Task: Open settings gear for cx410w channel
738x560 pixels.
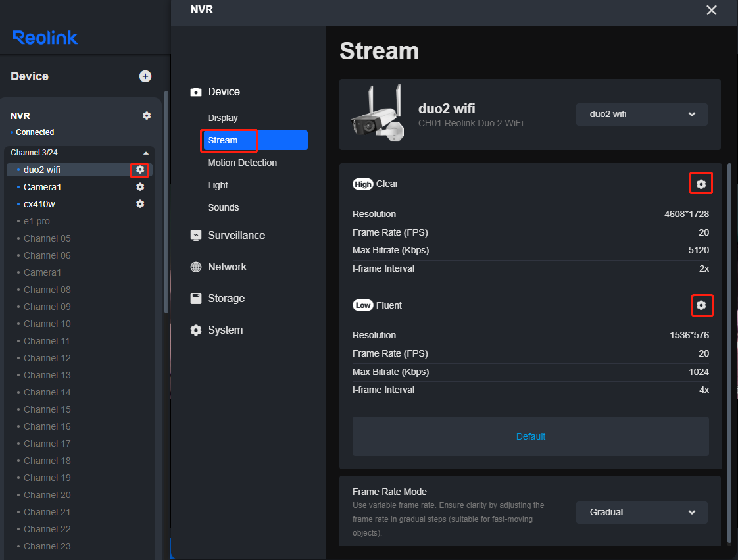Action: pos(140,203)
